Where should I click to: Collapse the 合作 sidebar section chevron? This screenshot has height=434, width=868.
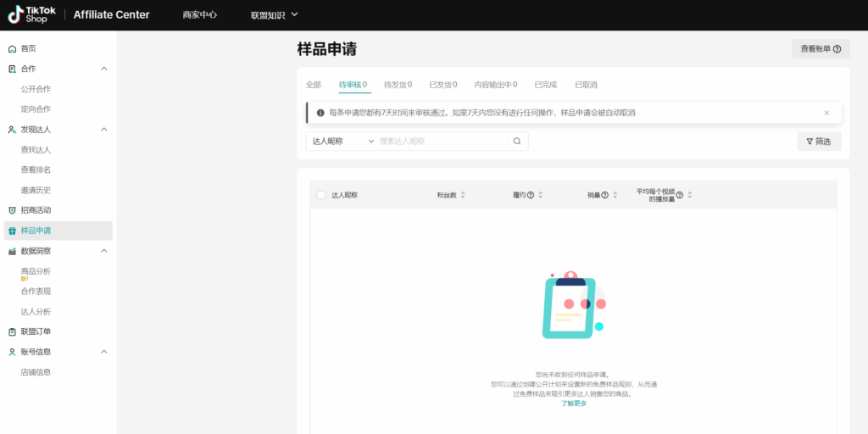click(x=104, y=69)
